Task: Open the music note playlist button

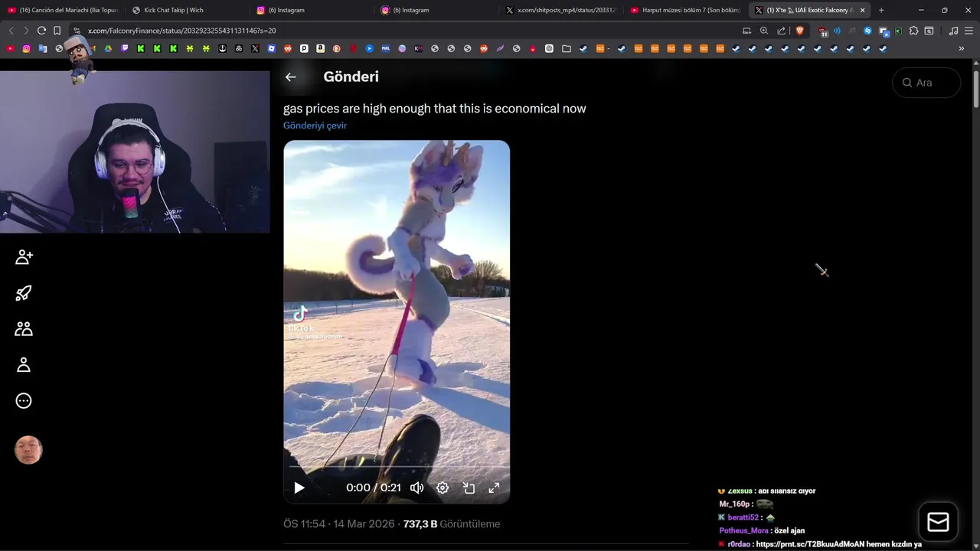Action: [x=953, y=31]
